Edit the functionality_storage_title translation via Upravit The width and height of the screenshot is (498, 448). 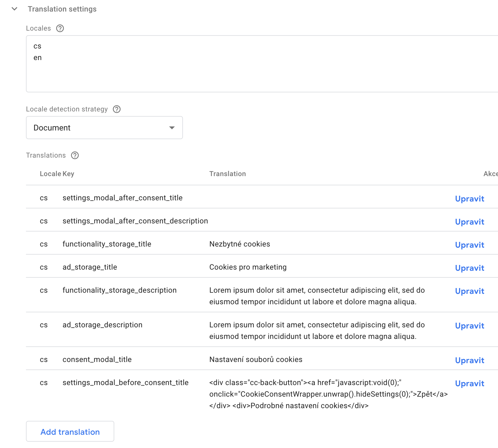469,245
